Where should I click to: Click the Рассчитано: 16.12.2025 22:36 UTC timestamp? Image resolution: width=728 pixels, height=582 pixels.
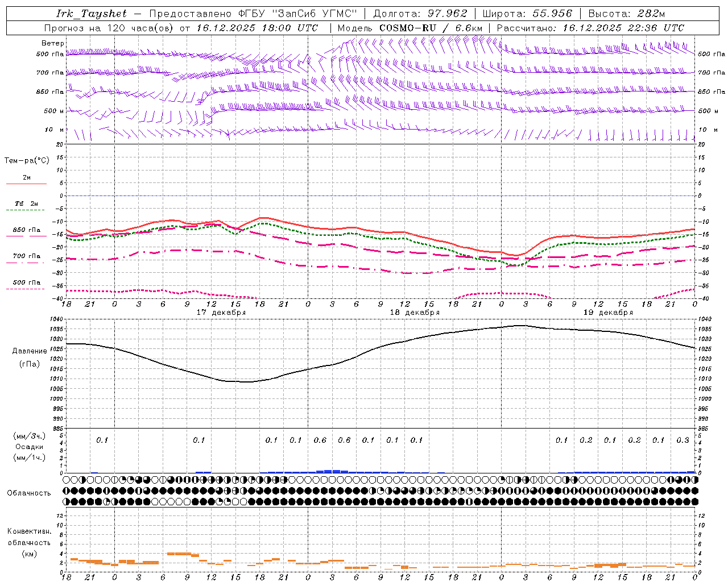(x=590, y=28)
